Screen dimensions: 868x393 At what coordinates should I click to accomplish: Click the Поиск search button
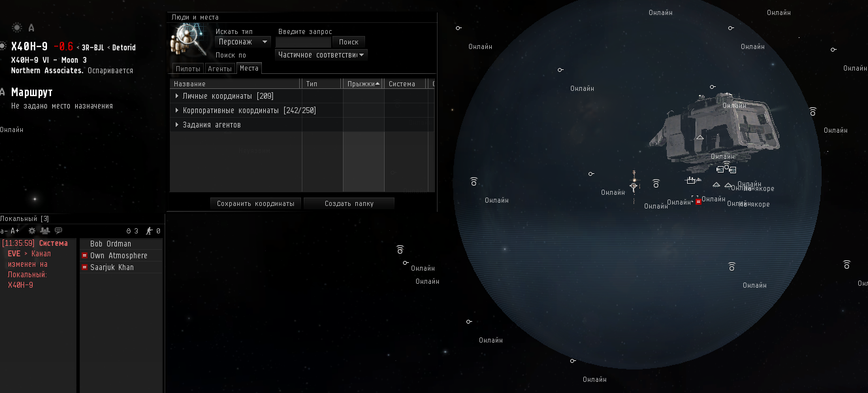click(x=349, y=42)
